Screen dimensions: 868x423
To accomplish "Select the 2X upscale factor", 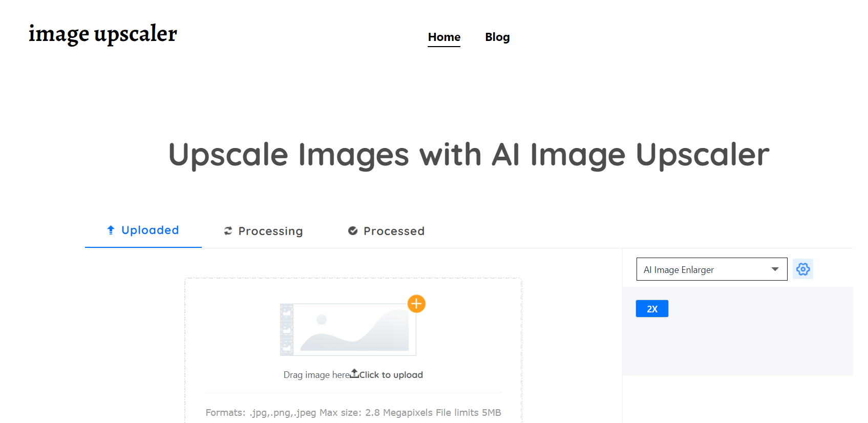I will pos(652,308).
